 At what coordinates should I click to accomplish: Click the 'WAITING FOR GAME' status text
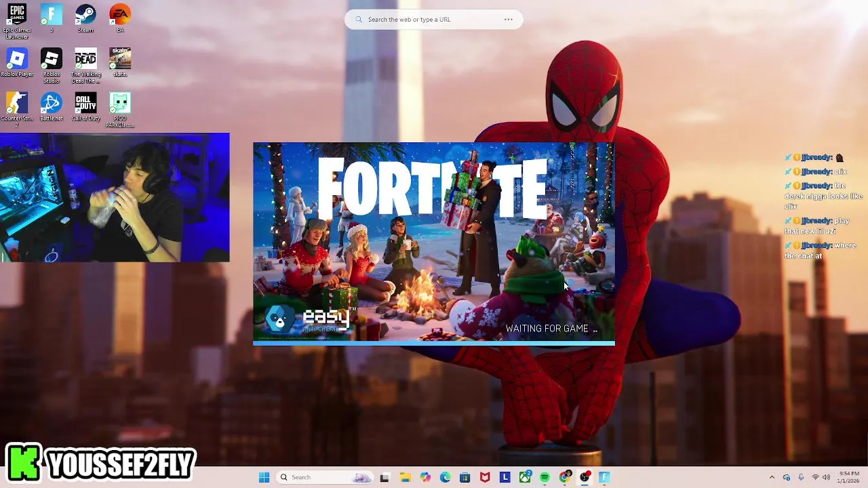[x=551, y=329]
